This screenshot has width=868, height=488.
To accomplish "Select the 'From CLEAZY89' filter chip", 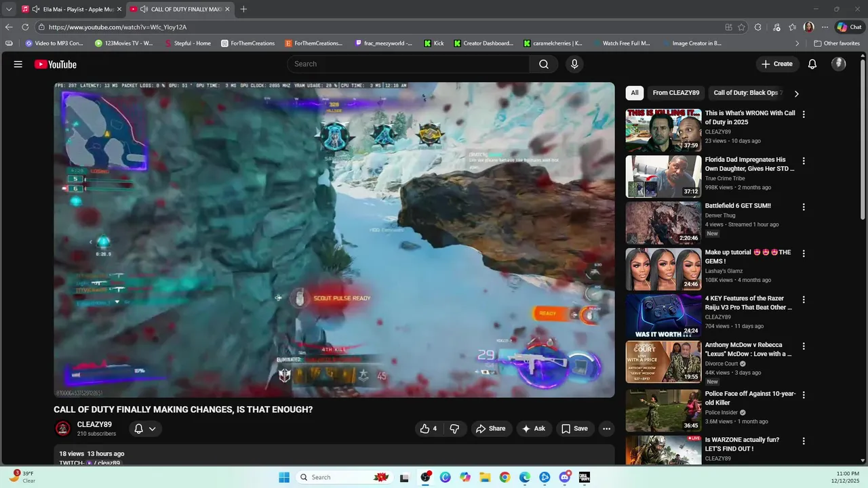I will point(675,93).
